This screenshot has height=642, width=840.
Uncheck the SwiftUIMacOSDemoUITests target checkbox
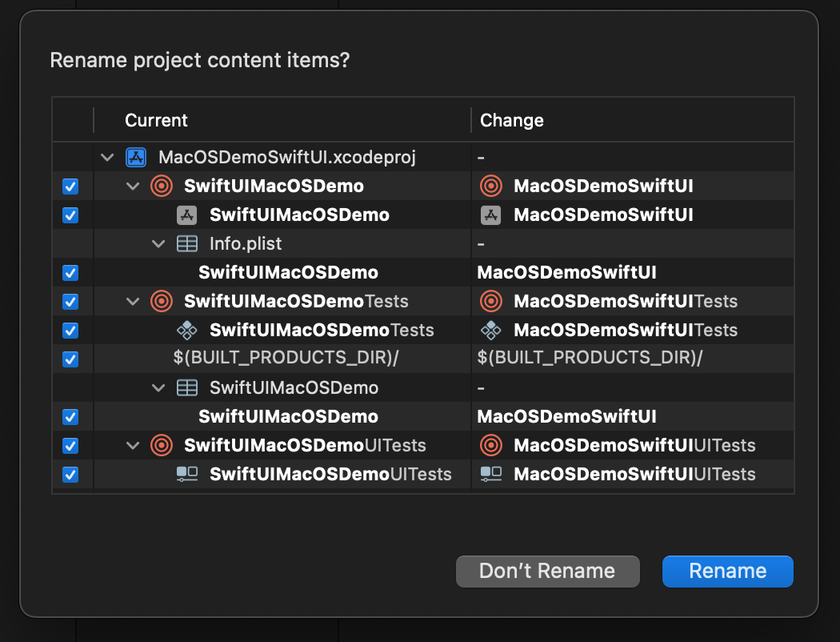[70, 446]
